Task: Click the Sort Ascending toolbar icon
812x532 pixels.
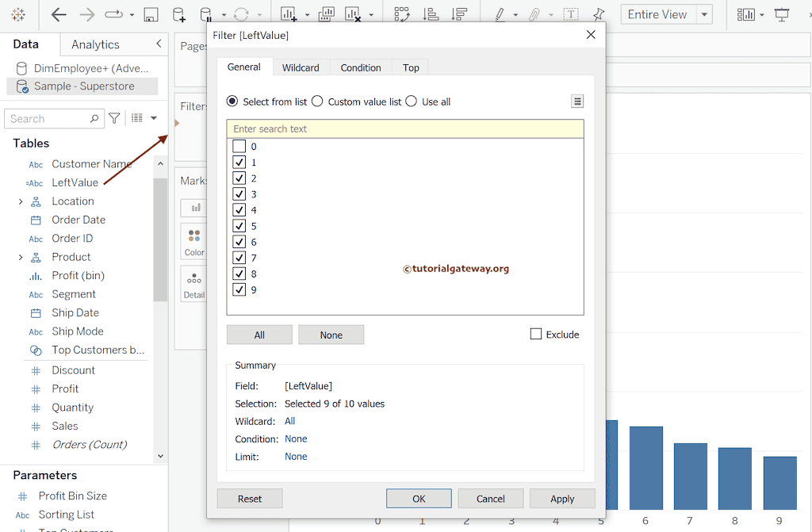Action: [x=431, y=14]
